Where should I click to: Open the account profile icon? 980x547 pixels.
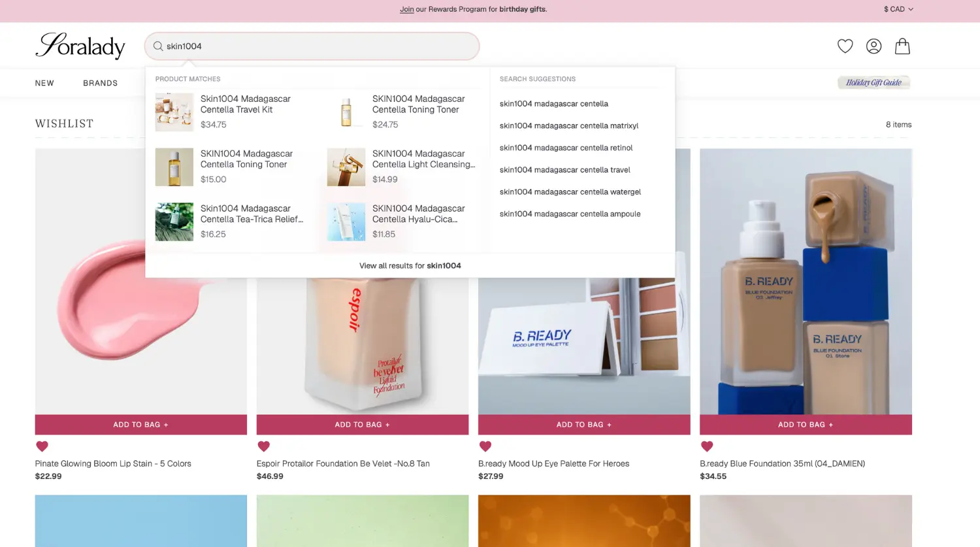(x=874, y=46)
